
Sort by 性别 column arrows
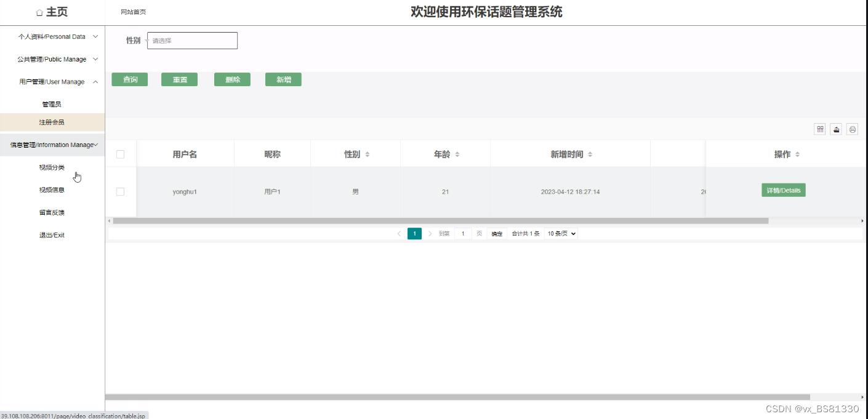pyautogui.click(x=368, y=154)
